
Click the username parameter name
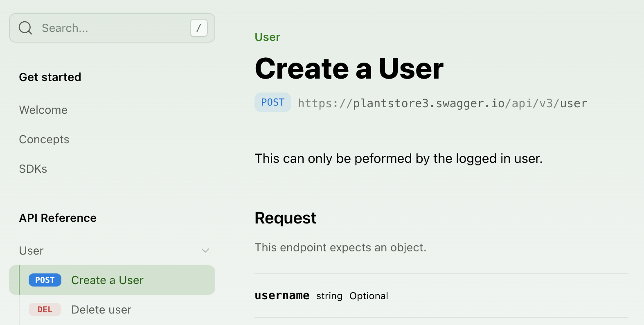click(x=282, y=296)
